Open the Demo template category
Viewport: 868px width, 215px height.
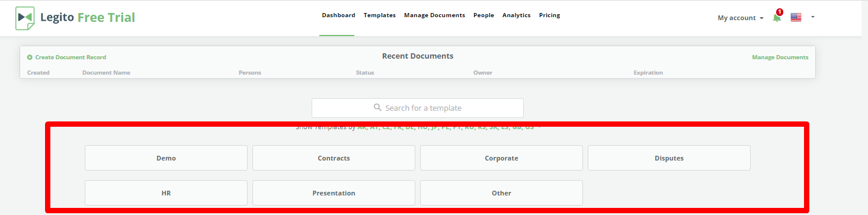(166, 158)
